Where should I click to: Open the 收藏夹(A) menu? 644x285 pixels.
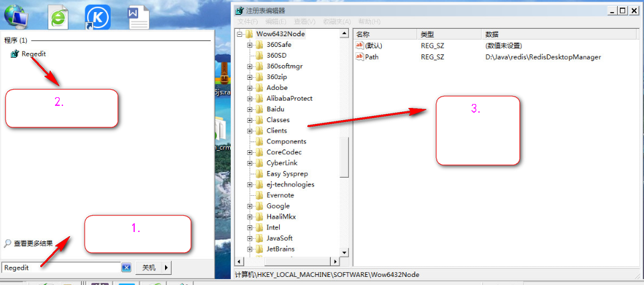(x=337, y=21)
